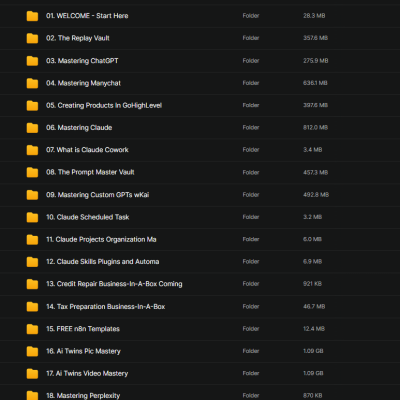The height and width of the screenshot is (400, 400).
Task: Click Folder type in Mastering Manychat row
Action: coord(251,83)
